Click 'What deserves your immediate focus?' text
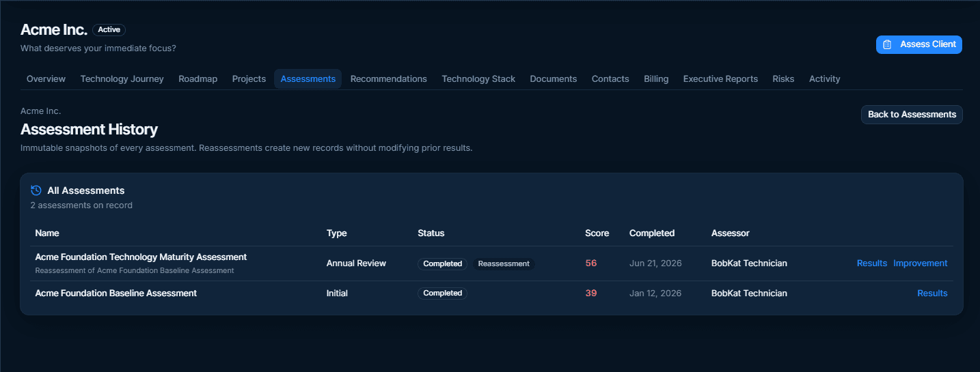The height and width of the screenshot is (372, 980). tap(98, 48)
